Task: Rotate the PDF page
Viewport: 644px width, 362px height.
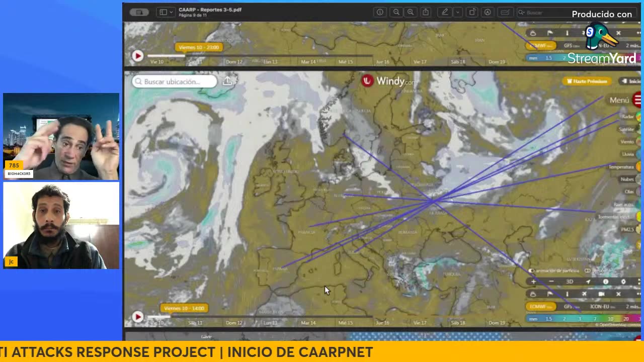Action: pos(472,12)
